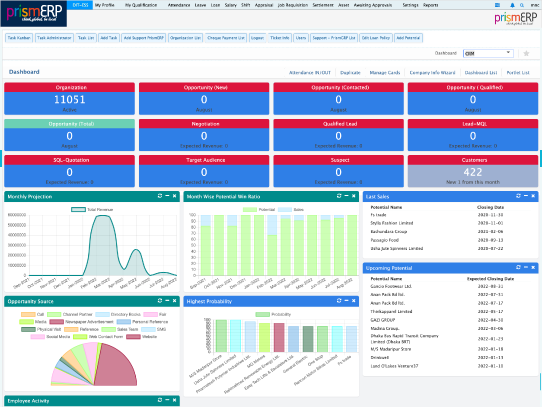The width and height of the screenshot is (542, 407).
Task: Refresh Month Wise Potential Win Ratio portlet
Action: tap(339, 196)
